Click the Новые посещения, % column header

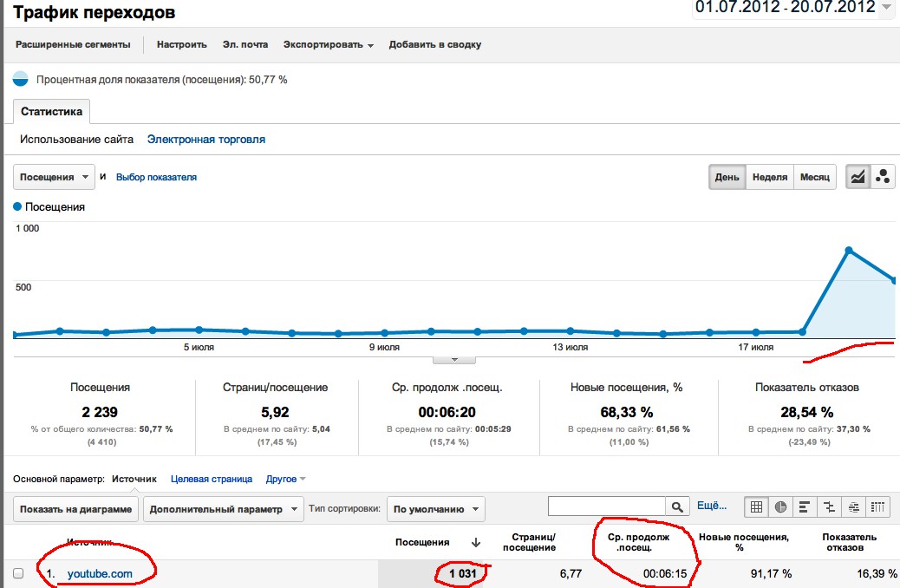click(743, 542)
